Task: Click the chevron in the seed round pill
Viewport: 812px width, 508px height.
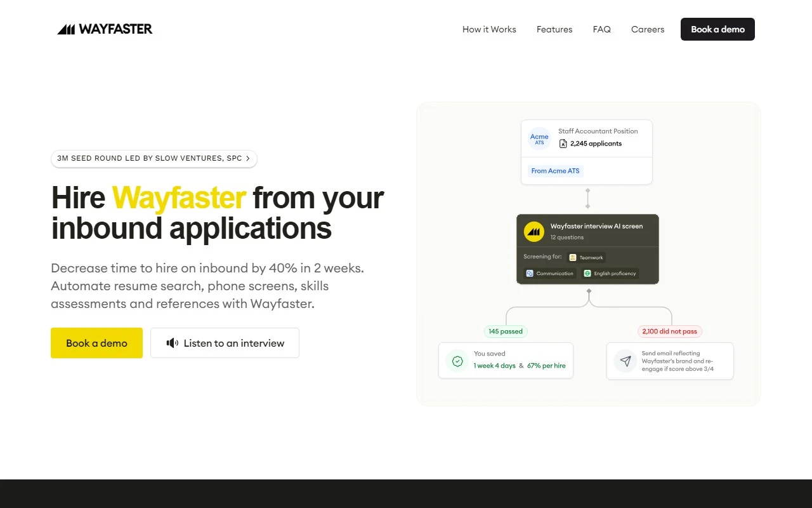Action: click(248, 159)
